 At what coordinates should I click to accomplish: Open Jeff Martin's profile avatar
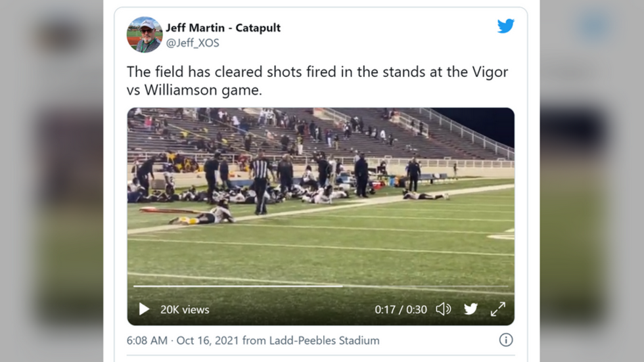tap(145, 35)
